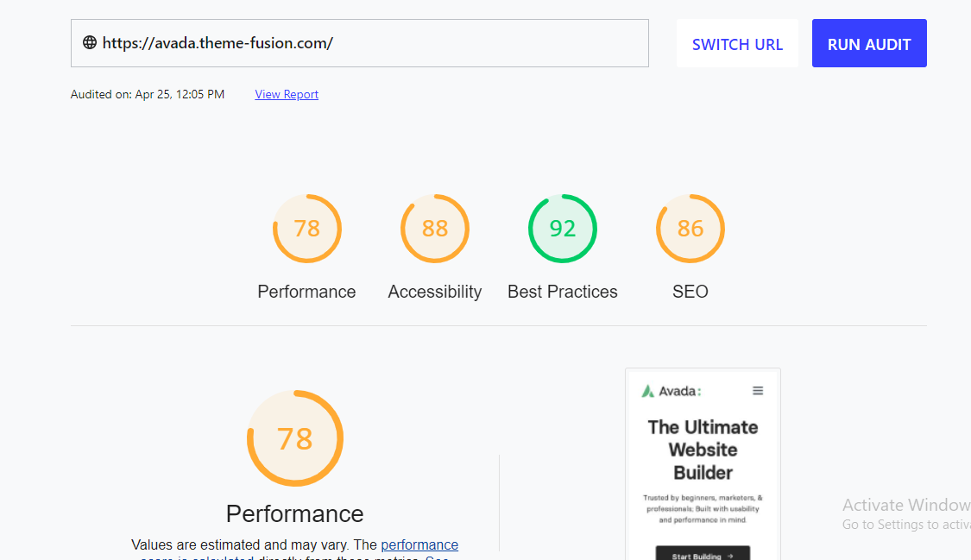Click the 'The Ultimate Website Builder' headline in the preview
Screen dimensions: 971x560
tap(703, 450)
